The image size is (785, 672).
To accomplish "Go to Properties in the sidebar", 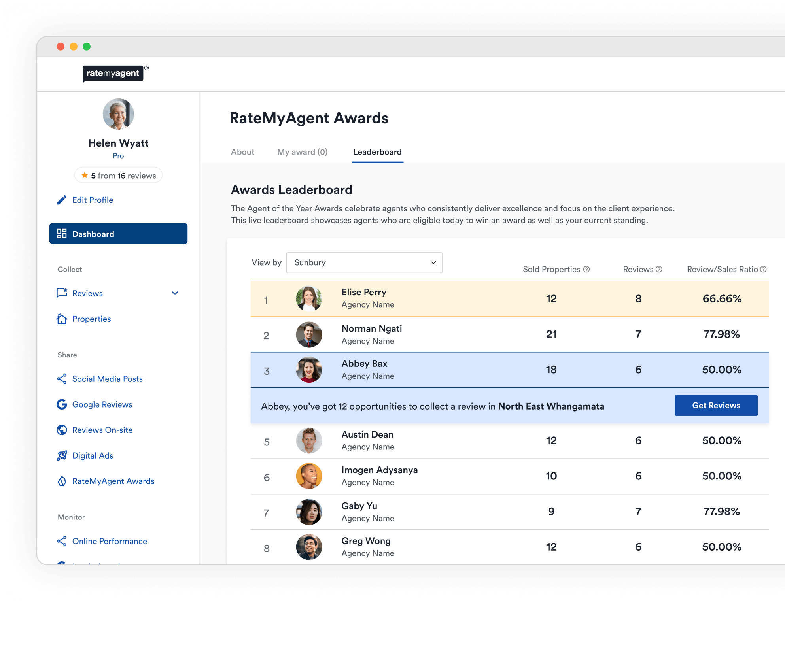I will pyautogui.click(x=91, y=319).
